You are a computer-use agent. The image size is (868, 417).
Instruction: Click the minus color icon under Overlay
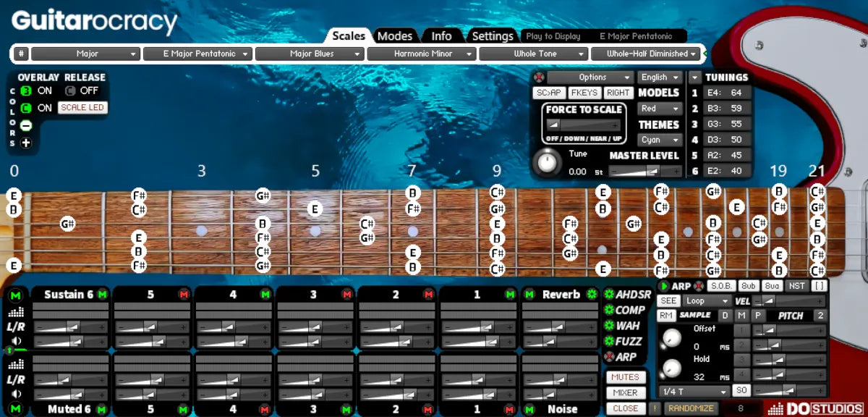(26, 125)
